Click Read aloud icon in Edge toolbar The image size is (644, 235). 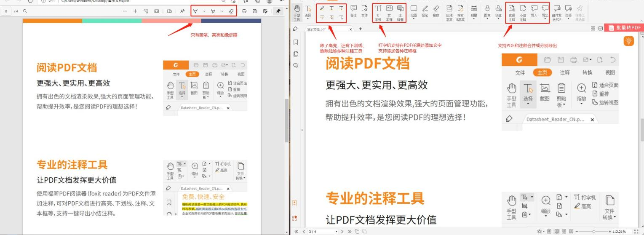click(x=182, y=11)
